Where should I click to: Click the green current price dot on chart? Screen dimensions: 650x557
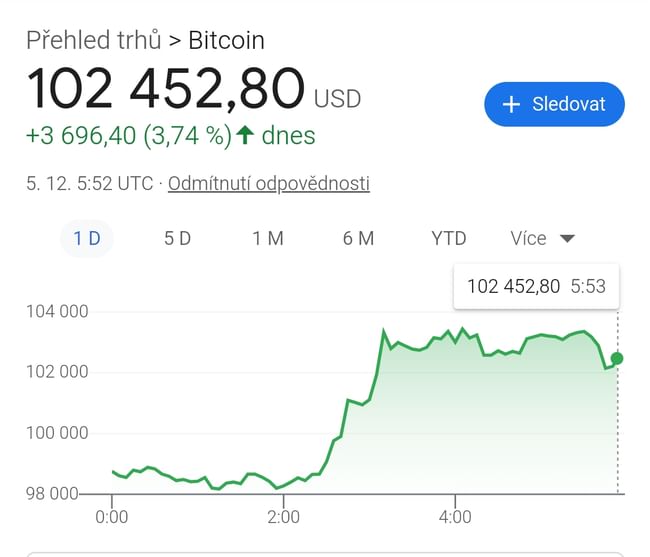click(617, 358)
